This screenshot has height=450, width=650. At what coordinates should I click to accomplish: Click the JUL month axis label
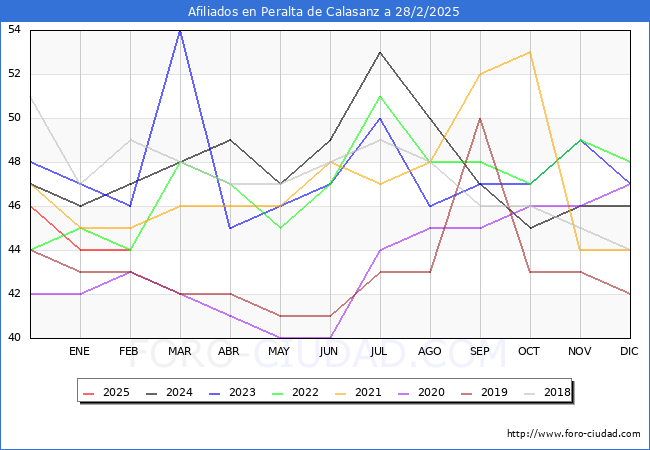click(x=379, y=351)
